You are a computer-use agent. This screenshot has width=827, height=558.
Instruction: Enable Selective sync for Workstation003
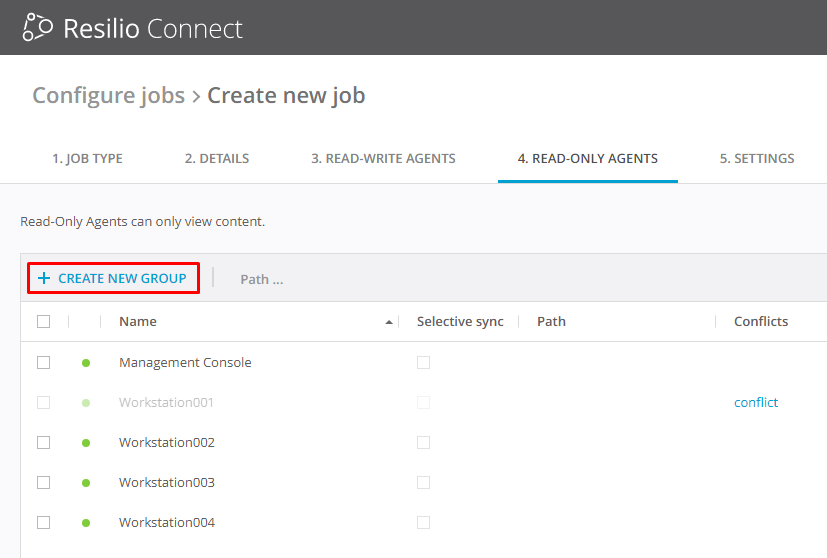click(x=423, y=482)
